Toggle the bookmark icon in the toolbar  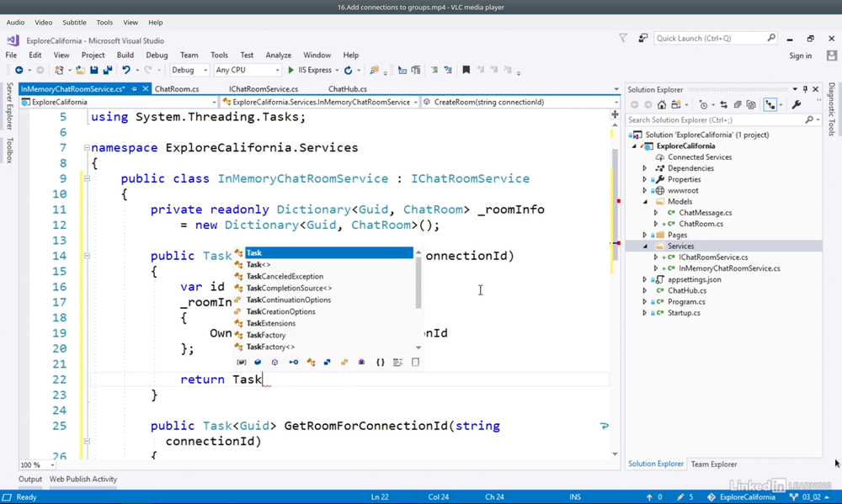[x=466, y=70]
